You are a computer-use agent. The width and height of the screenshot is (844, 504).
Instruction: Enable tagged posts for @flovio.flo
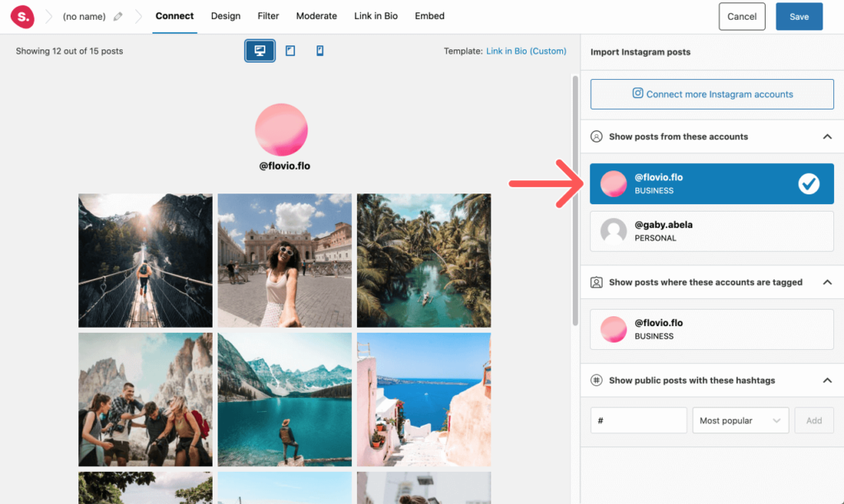click(711, 329)
